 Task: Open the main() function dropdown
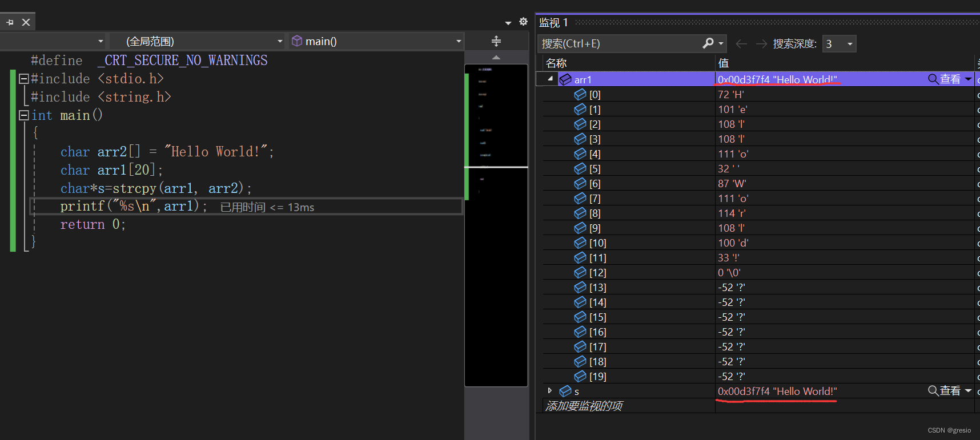pos(376,41)
